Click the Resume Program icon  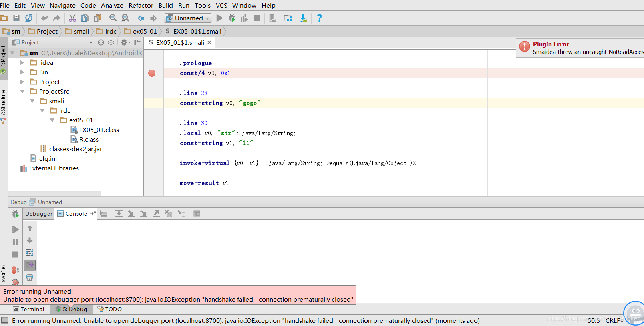15,230
